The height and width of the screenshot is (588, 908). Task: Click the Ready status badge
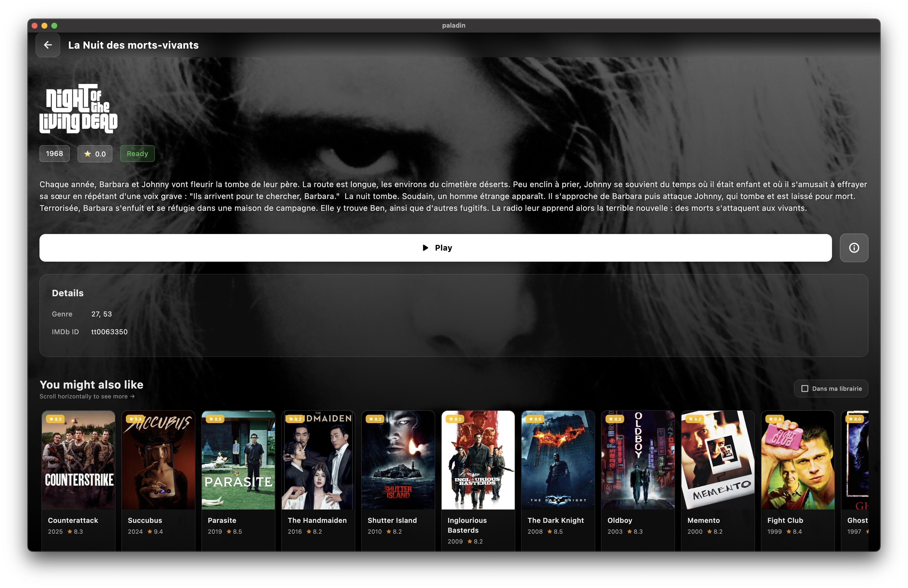[x=137, y=154]
